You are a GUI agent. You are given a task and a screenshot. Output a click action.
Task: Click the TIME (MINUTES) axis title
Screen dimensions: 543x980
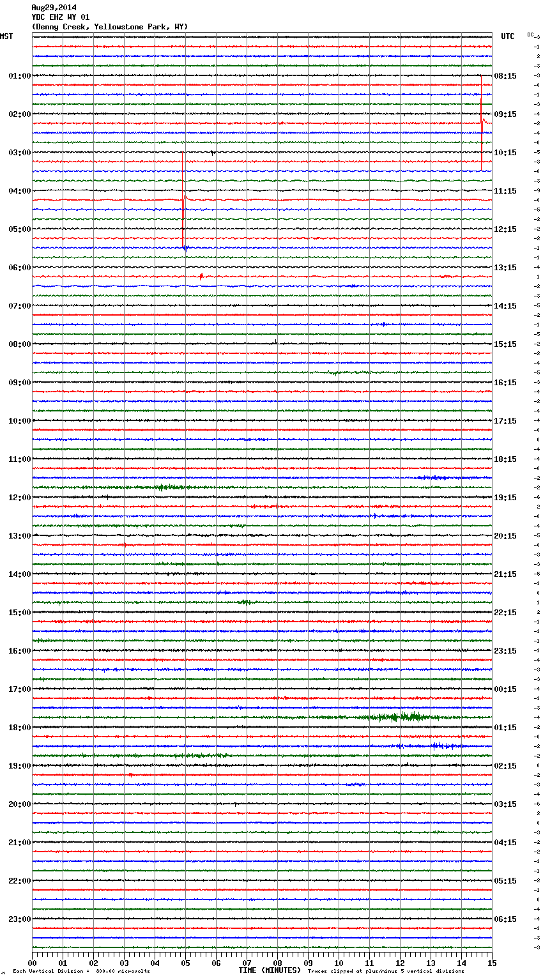point(270,970)
